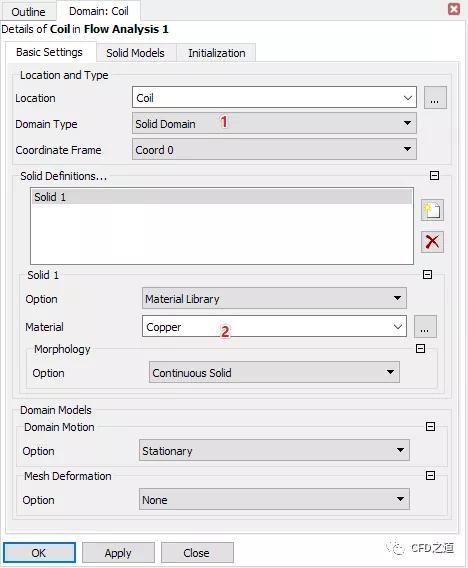468x568 pixels.
Task: Close the Domain Coil details panel
Action: (454, 9)
